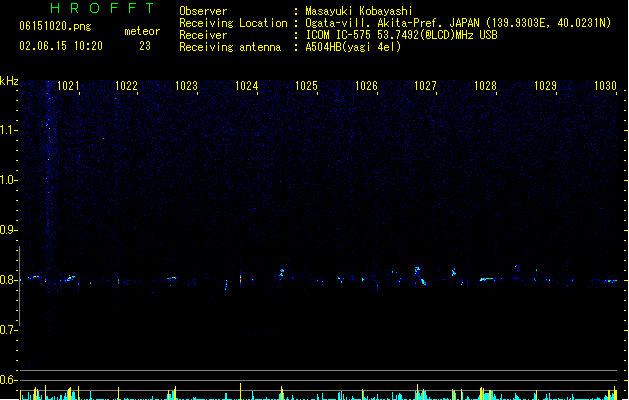629x400 pixels.
Task: Click the Observer label
Action: pyautogui.click(x=203, y=11)
